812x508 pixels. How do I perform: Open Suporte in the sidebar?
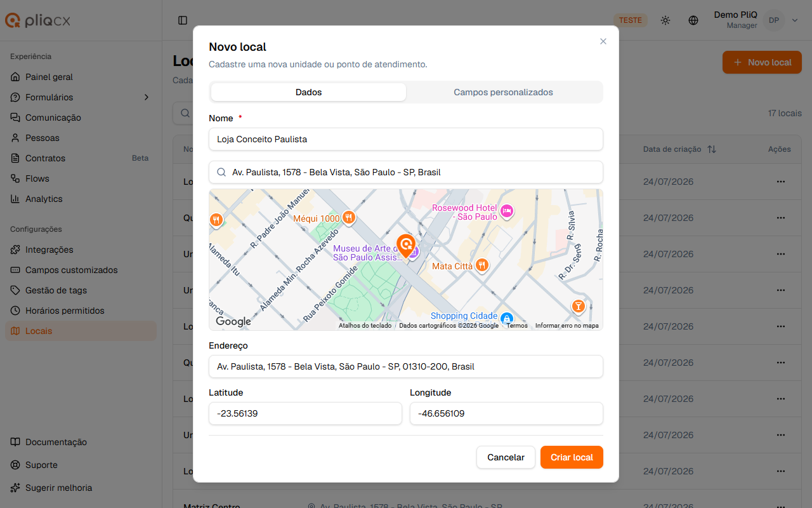[81, 465]
